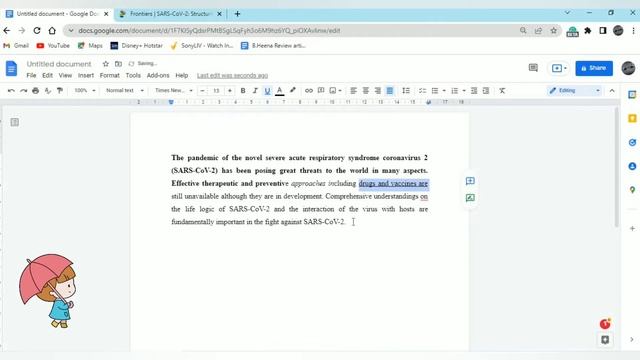Apply a numbered list
The height and width of the screenshot is (360, 640).
coord(454,91)
